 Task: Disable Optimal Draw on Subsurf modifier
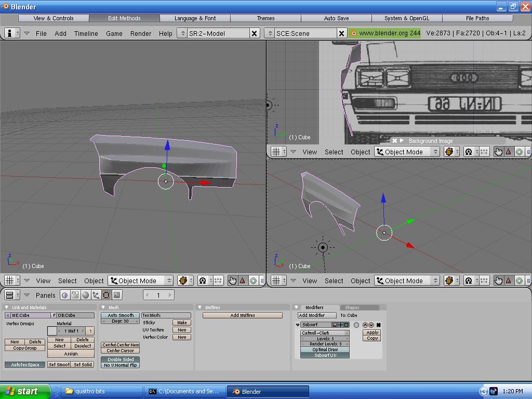click(x=325, y=350)
